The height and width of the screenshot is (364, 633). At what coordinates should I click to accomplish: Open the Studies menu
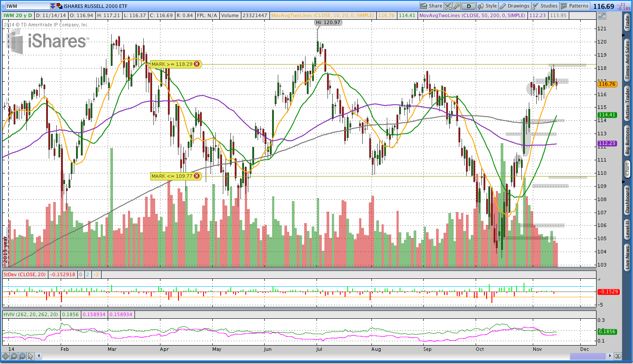pyautogui.click(x=545, y=6)
